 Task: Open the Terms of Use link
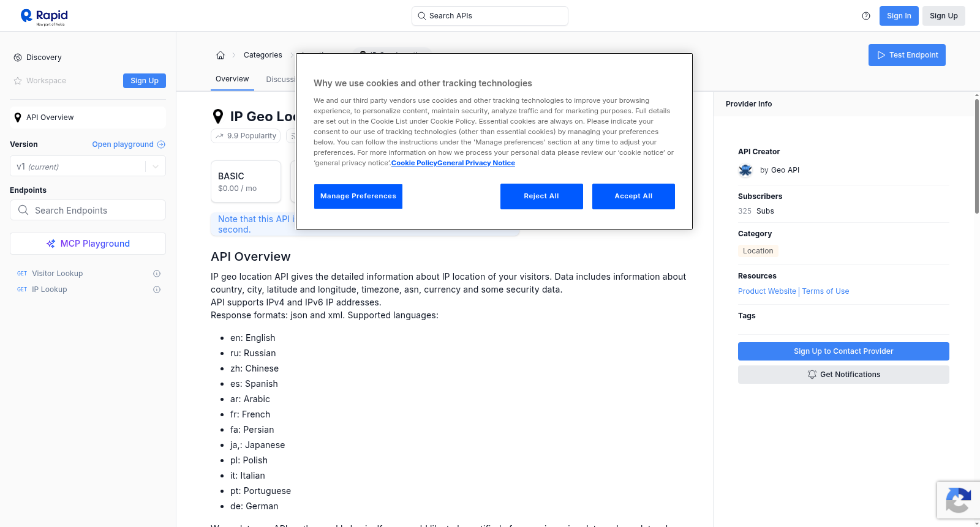825,291
